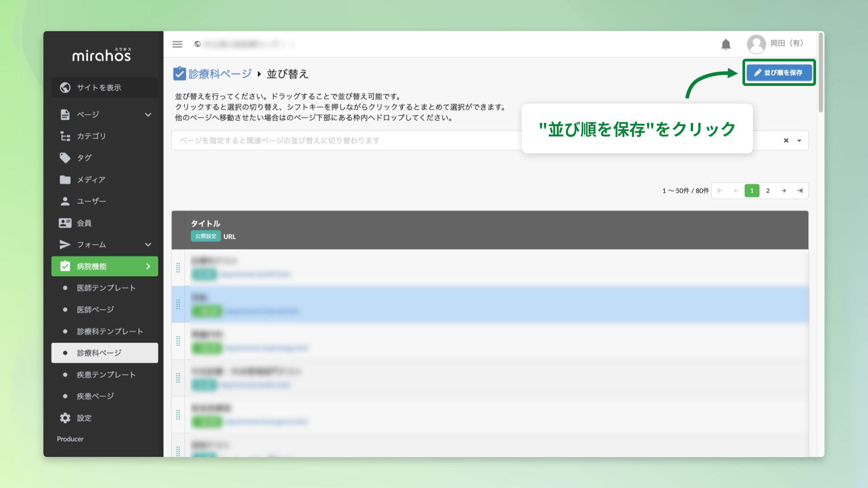The width and height of the screenshot is (868, 488).
Task: Click the 並び順を保存 button
Action: point(778,73)
